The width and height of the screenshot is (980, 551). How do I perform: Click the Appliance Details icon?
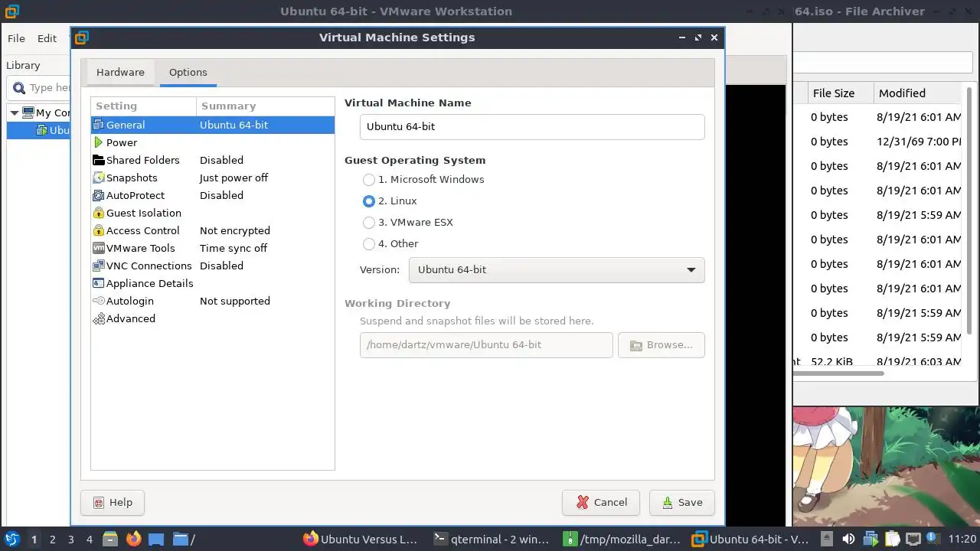click(99, 283)
